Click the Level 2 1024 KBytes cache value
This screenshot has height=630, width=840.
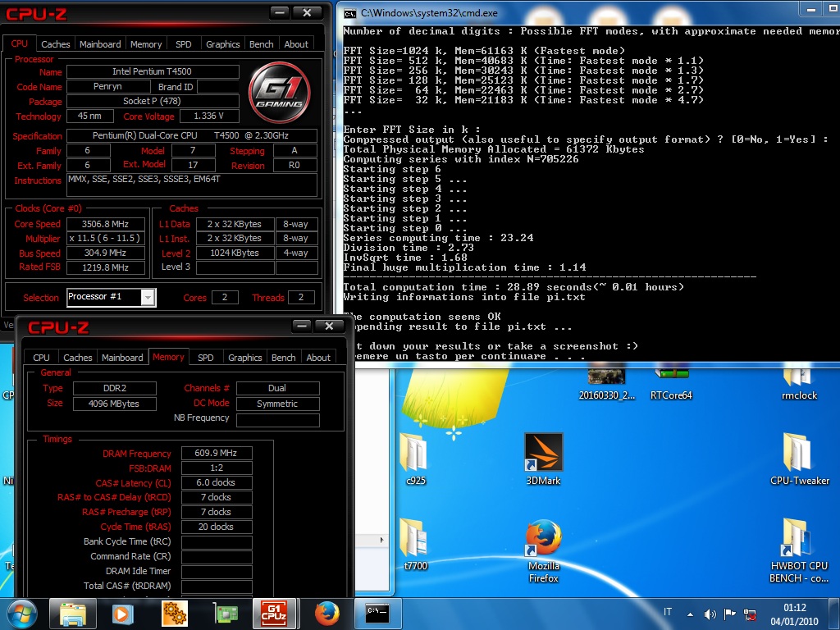(235, 253)
